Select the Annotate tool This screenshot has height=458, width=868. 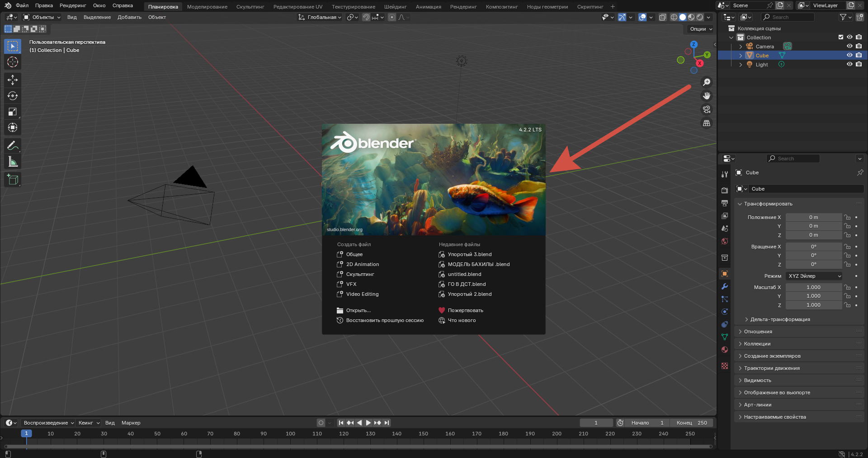pyautogui.click(x=13, y=145)
